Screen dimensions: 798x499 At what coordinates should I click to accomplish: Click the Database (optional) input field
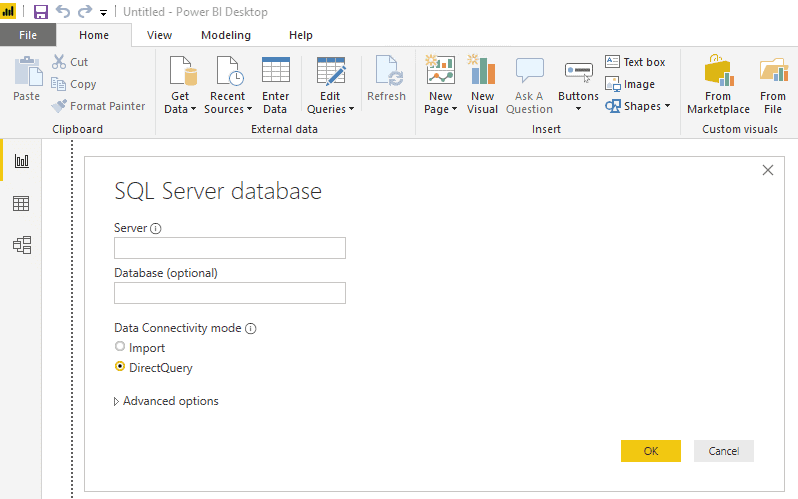pos(230,293)
